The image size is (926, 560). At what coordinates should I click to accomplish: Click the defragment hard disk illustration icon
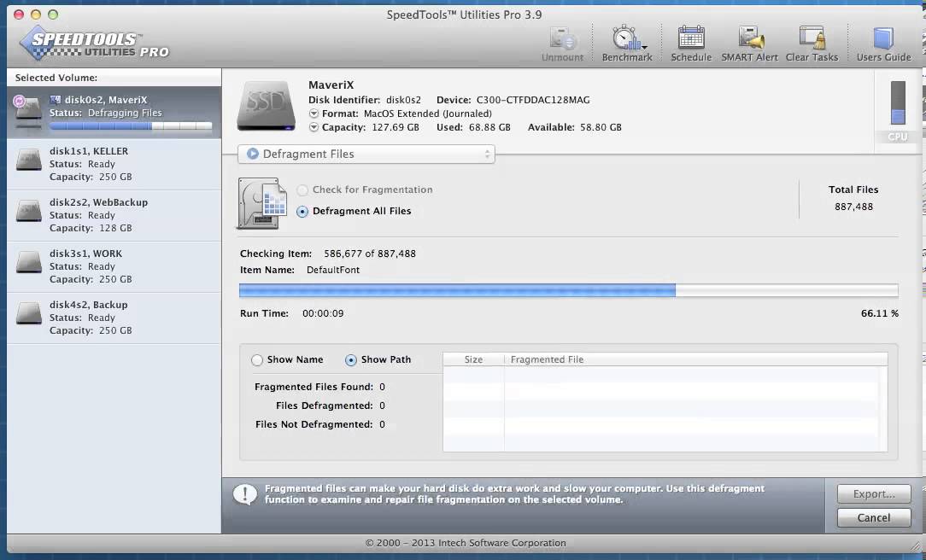click(263, 203)
